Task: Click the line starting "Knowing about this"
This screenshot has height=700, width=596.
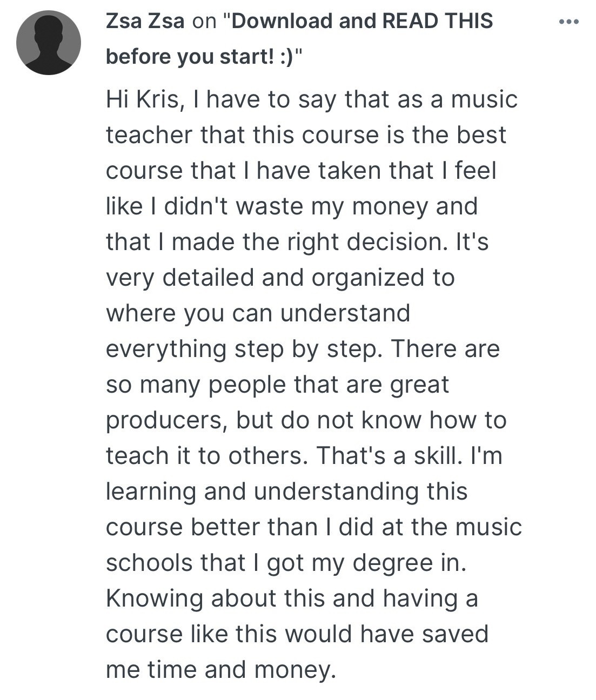Action: (x=292, y=598)
